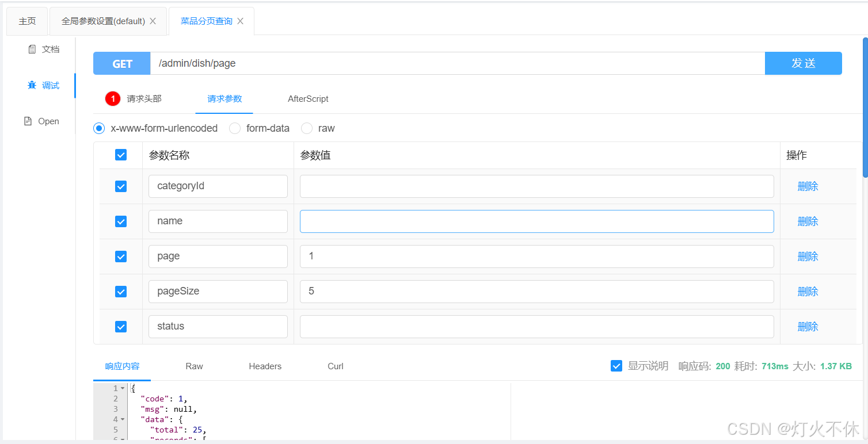
Task: Show the 响应内容 response tab
Action: pyautogui.click(x=122, y=366)
